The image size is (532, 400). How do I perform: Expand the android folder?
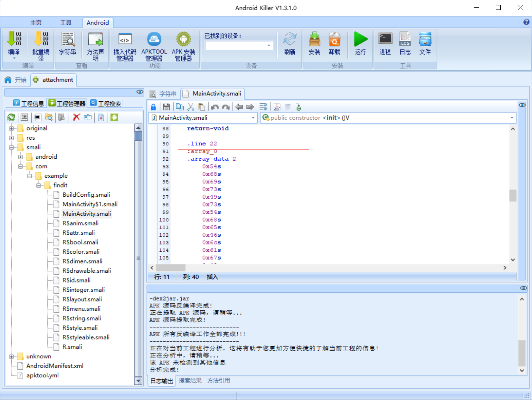pos(20,157)
